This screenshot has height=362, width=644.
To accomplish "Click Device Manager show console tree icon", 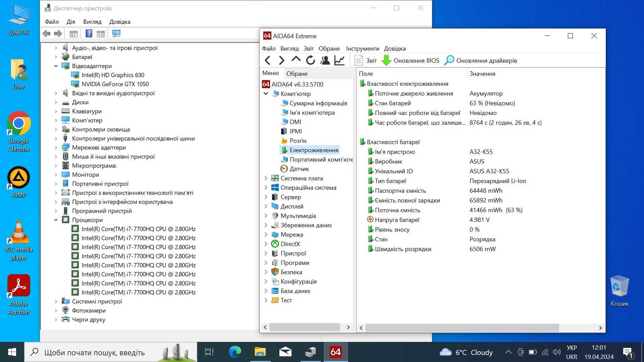I will point(73,34).
